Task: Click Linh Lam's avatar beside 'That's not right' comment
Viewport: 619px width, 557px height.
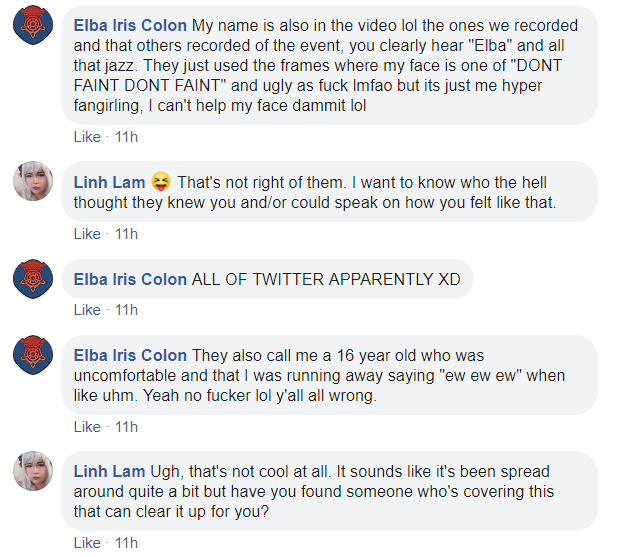Action: point(33,181)
